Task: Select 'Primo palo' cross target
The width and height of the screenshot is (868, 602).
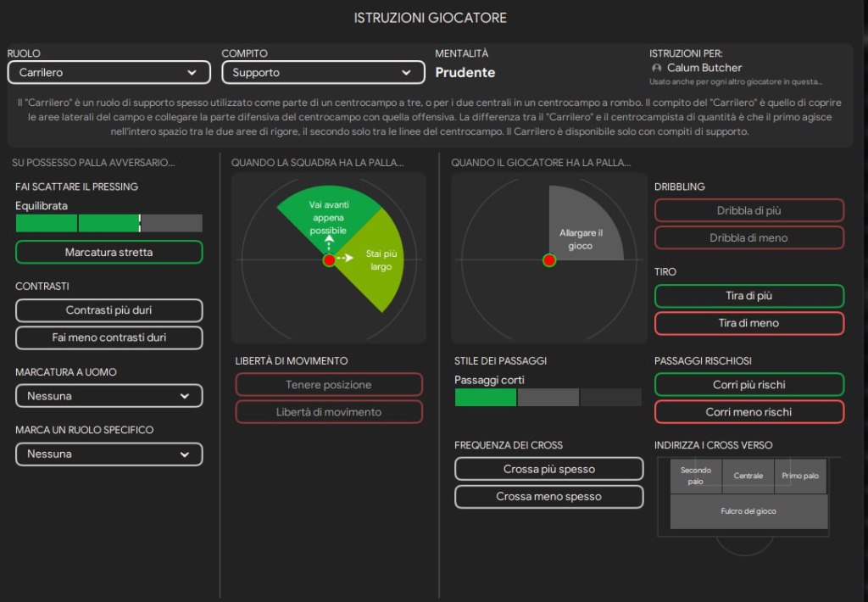Action: (x=800, y=476)
